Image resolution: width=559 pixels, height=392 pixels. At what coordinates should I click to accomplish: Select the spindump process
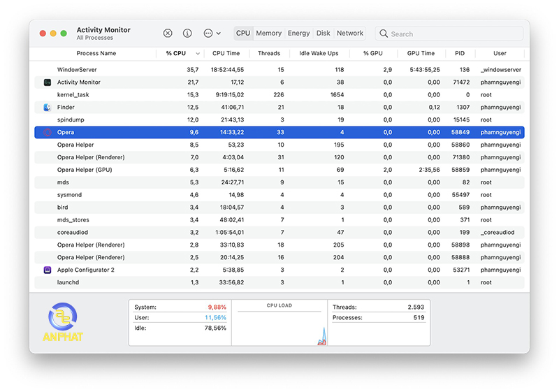pyautogui.click(x=71, y=119)
